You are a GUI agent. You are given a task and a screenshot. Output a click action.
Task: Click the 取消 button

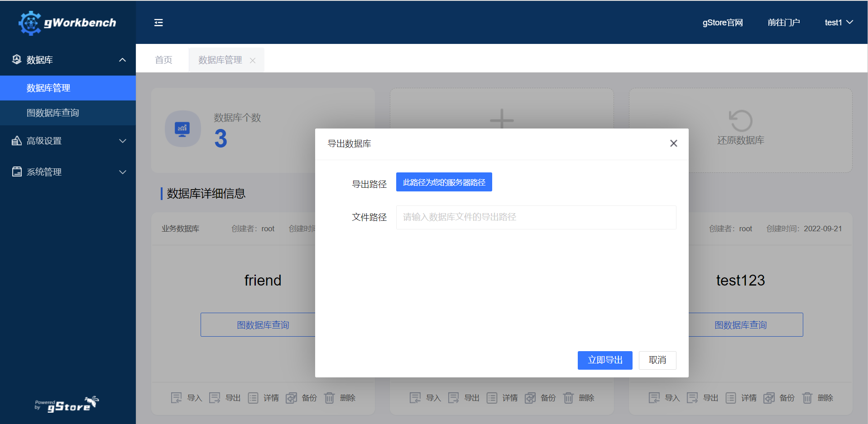657,360
